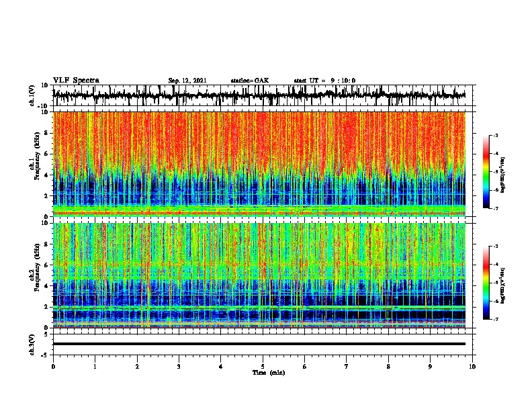Viewport: 532px width, 411px height.
Task: Click the log(PSD) label beside ch.1 colorbar
Action: pos(503,175)
